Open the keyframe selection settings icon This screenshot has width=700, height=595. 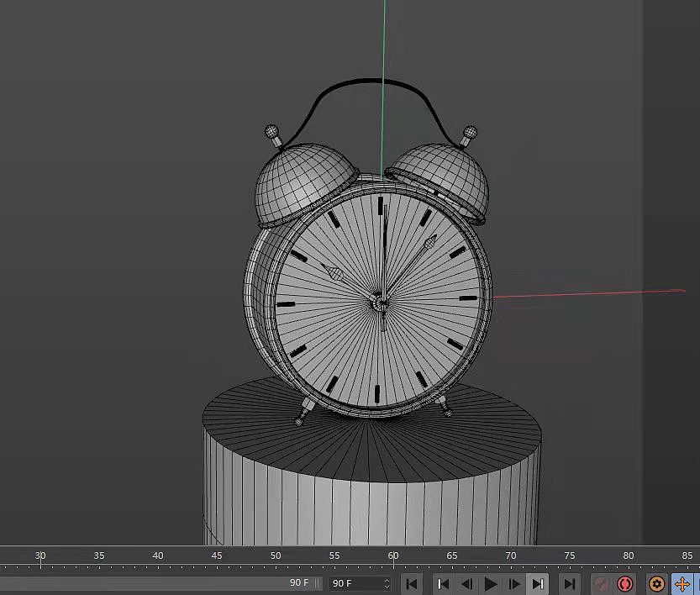[656, 584]
